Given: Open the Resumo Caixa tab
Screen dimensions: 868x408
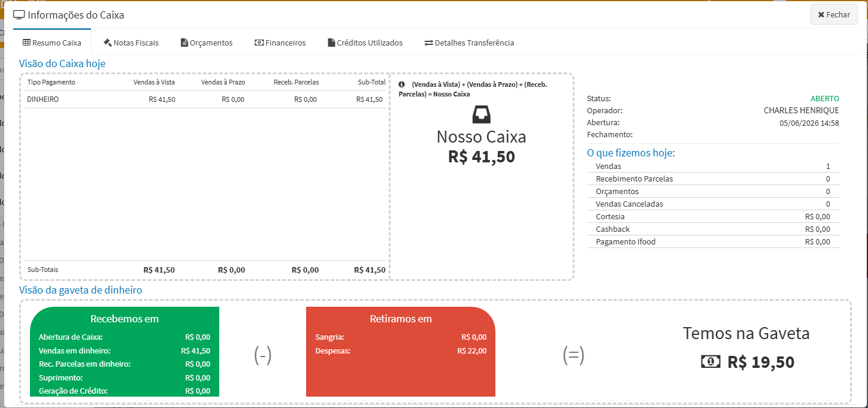Looking at the screenshot, I should click(52, 43).
